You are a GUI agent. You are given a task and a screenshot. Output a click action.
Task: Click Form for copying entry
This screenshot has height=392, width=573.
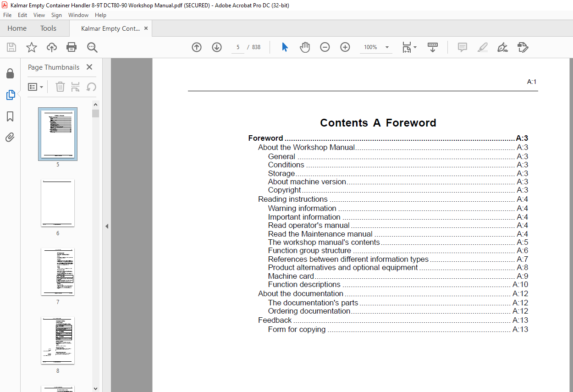pyautogui.click(x=398, y=329)
